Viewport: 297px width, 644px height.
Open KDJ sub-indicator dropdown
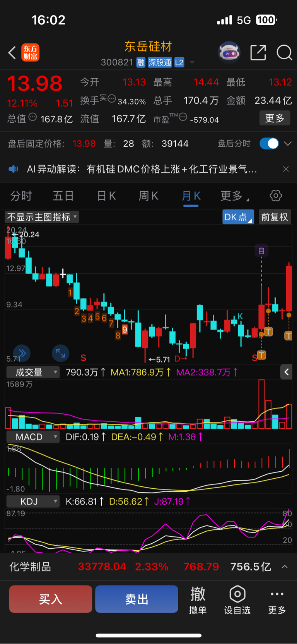point(33,501)
